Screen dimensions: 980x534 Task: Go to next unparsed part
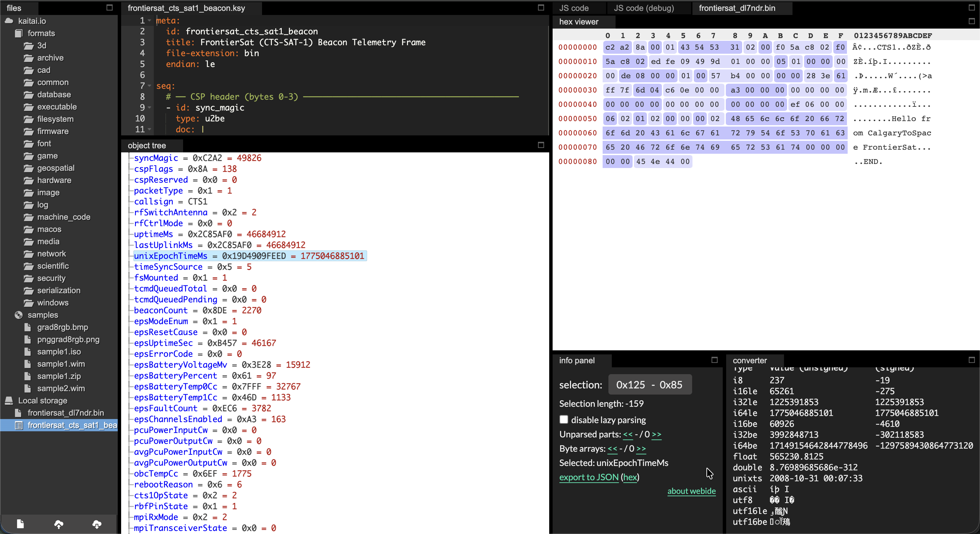[x=657, y=434]
